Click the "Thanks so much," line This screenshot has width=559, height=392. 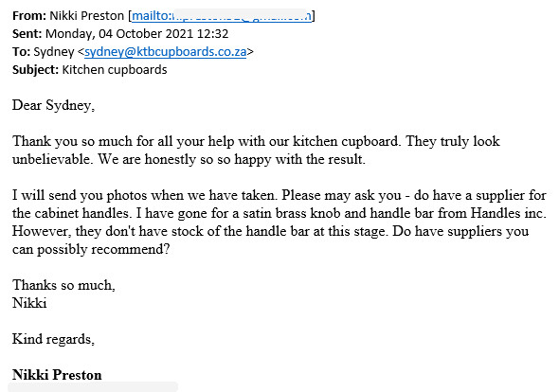click(63, 285)
